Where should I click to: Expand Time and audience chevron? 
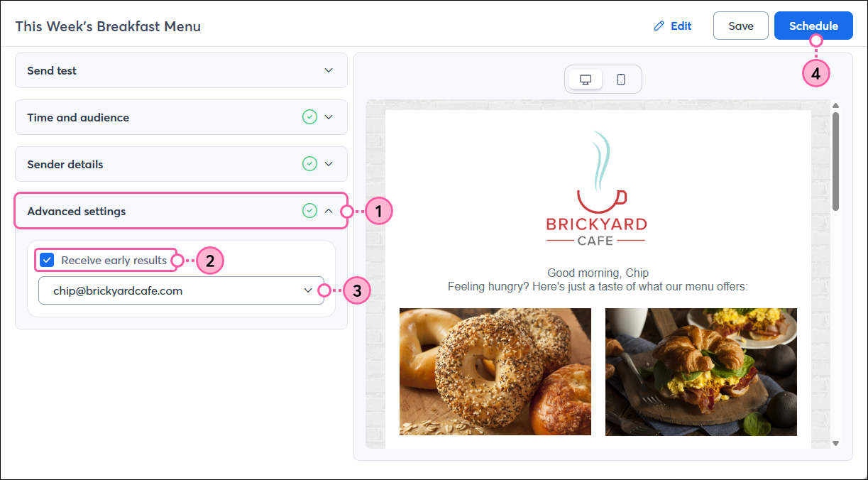coord(329,117)
